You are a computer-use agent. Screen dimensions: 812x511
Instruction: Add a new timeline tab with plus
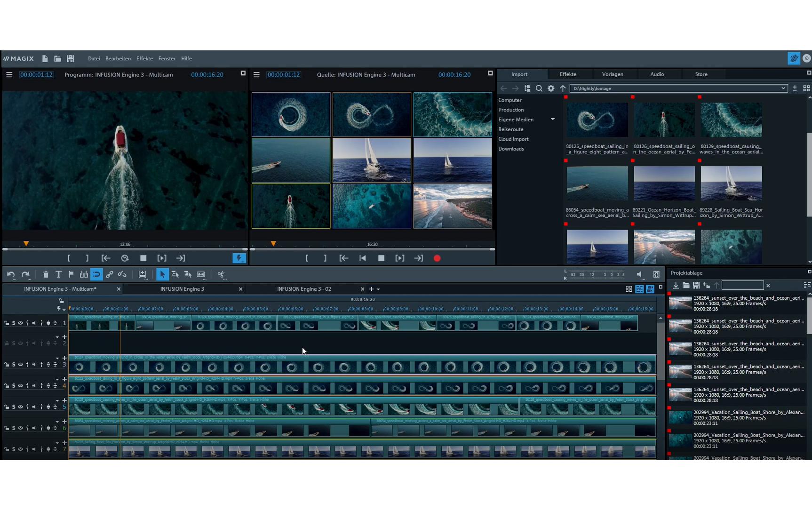coord(371,289)
